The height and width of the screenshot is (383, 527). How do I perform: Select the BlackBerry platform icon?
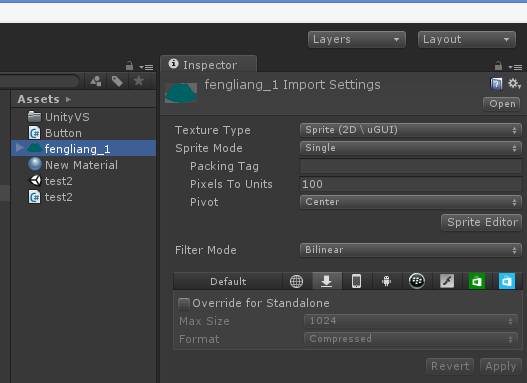[417, 281]
